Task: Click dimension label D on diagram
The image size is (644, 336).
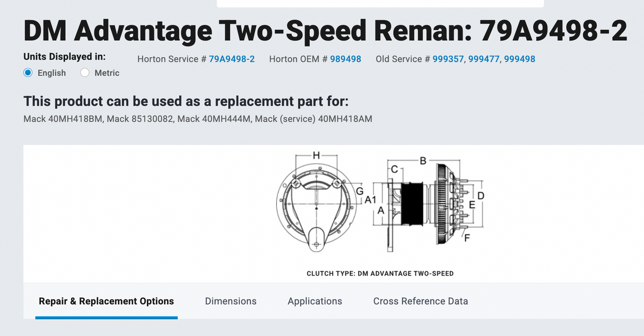Action: click(481, 196)
